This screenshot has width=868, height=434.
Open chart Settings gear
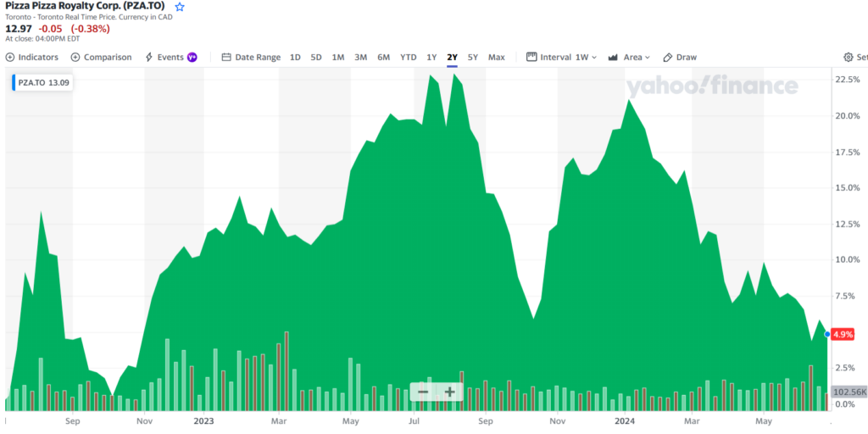point(849,57)
